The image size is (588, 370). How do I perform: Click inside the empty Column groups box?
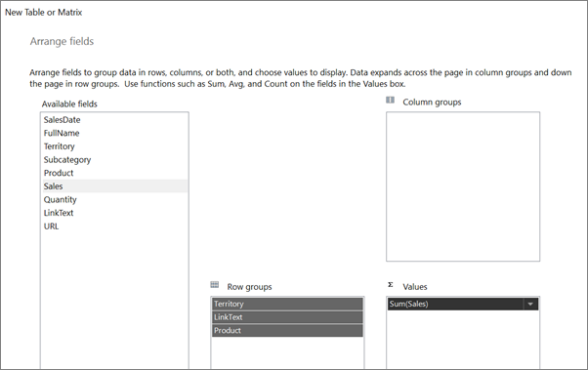point(463,186)
